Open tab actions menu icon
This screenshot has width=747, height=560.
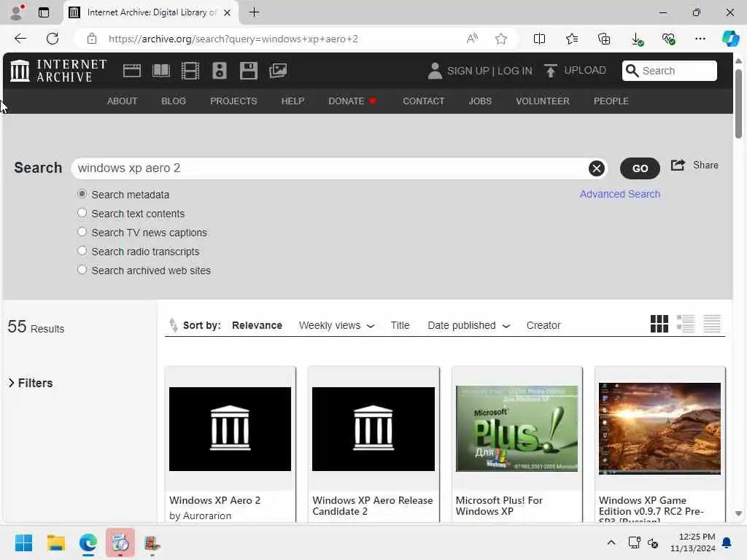44,12
